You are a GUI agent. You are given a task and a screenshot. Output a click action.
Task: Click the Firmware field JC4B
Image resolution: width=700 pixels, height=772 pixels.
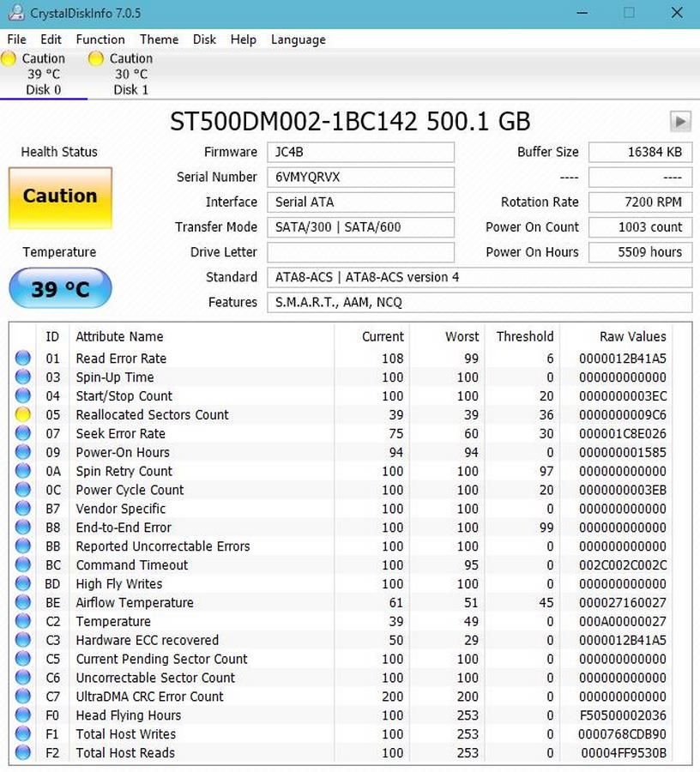click(x=360, y=152)
